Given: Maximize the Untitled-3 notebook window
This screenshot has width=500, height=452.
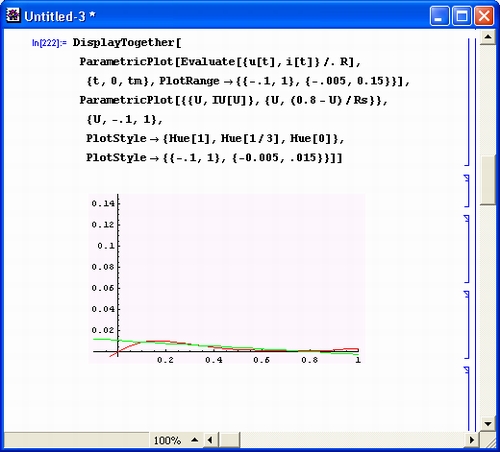Looking at the screenshot, I should coord(462,16).
